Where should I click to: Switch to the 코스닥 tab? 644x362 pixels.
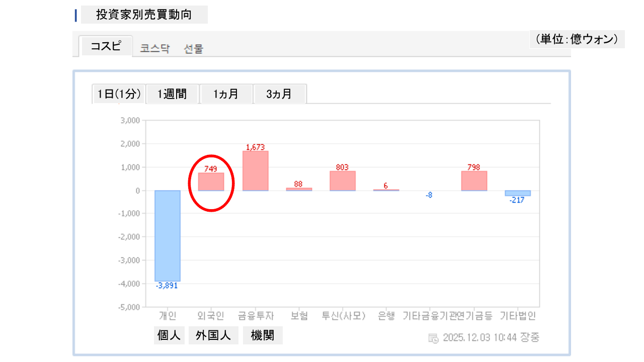tap(155, 49)
